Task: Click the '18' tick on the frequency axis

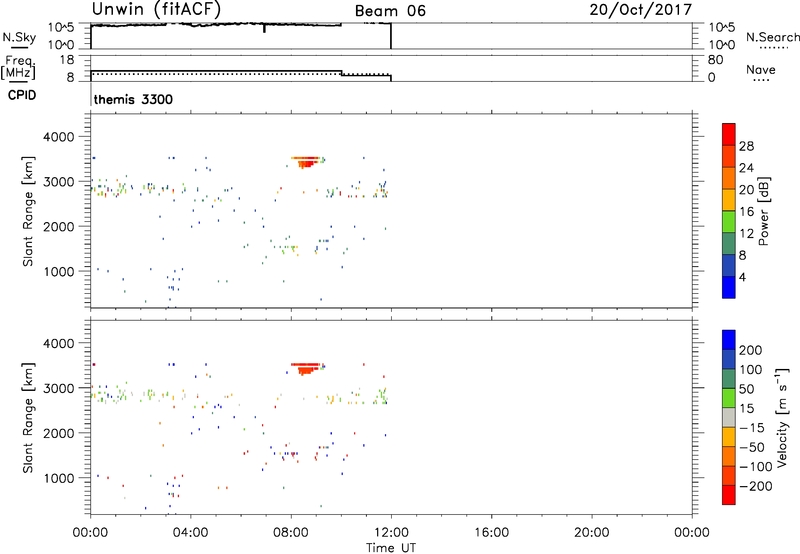Action: tap(67, 60)
